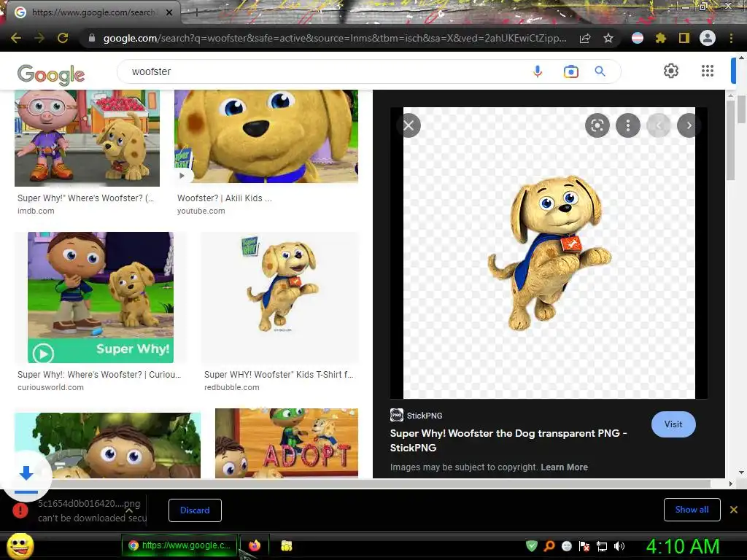747x560 pixels.
Task: Click the 'Woofster? | Akili Kids' caption
Action: 225,198
